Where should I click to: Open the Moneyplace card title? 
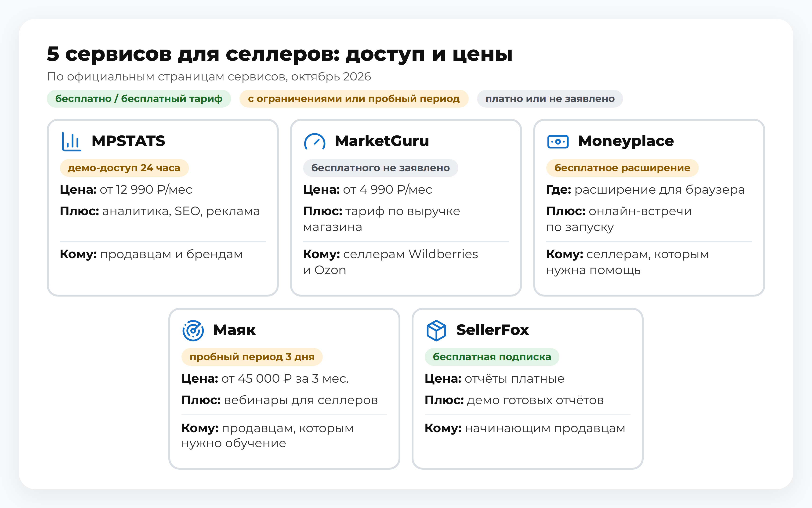(x=626, y=142)
